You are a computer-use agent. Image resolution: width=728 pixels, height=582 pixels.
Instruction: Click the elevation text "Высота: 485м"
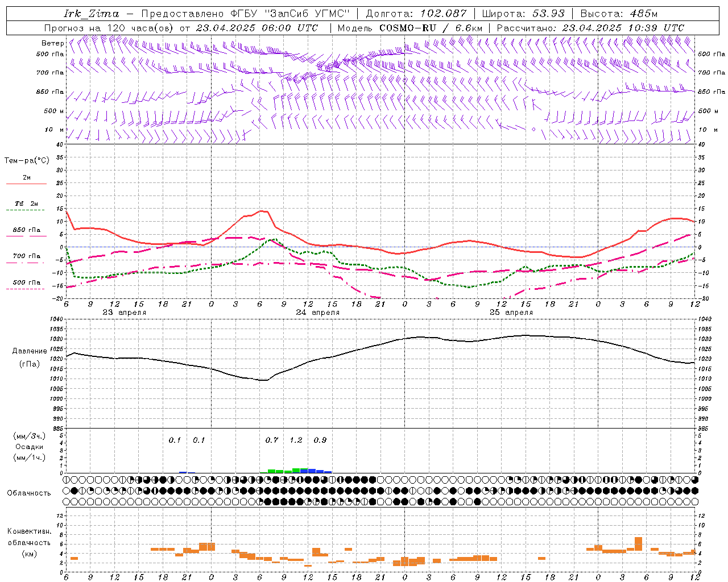(619, 14)
